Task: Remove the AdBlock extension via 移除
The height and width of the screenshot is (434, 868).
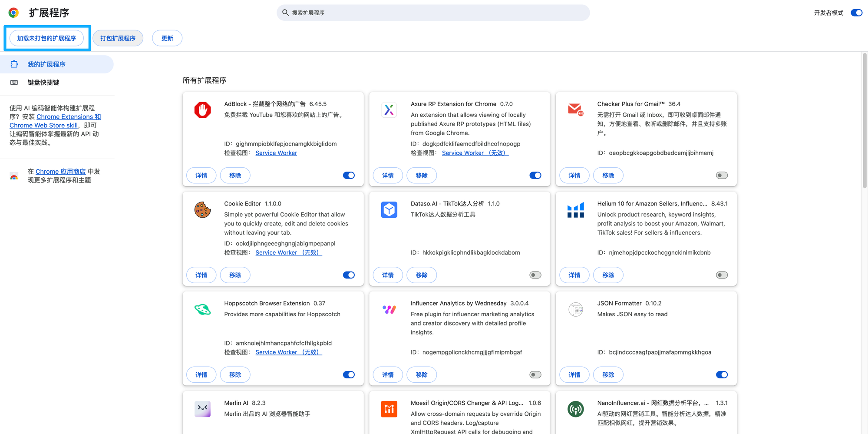Action: click(x=235, y=176)
